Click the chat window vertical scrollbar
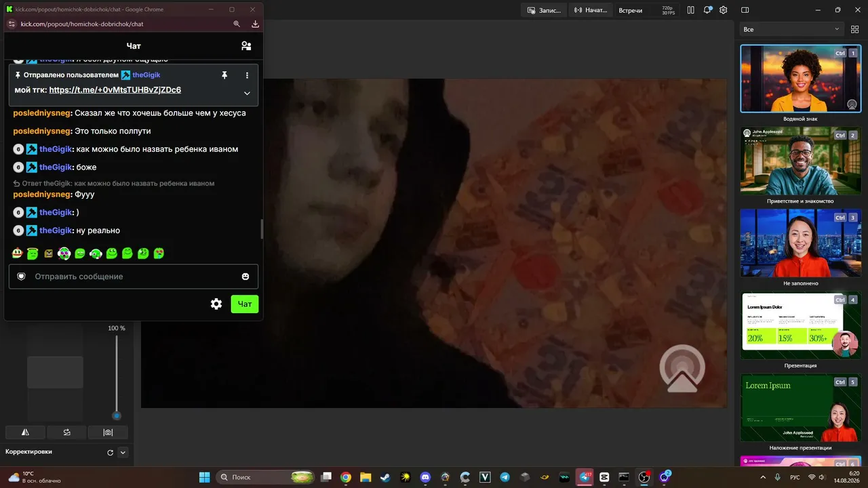 (x=262, y=229)
